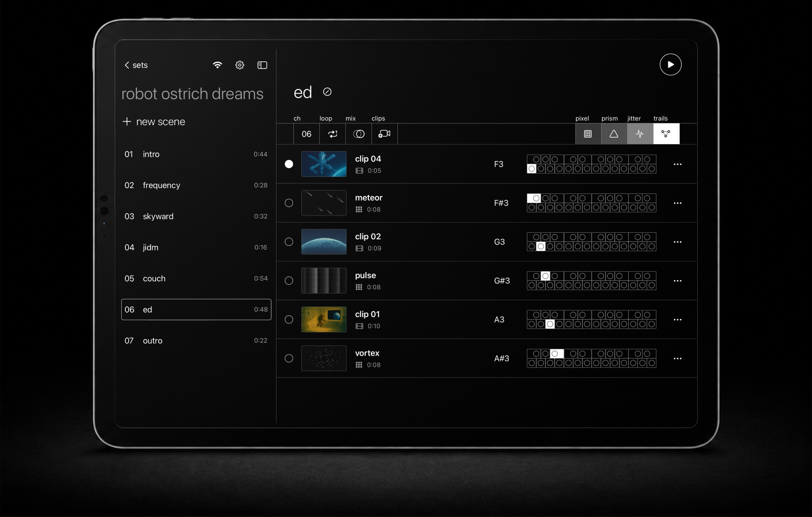The width and height of the screenshot is (812, 517).
Task: Open more options for clip 04
Action: (x=678, y=164)
